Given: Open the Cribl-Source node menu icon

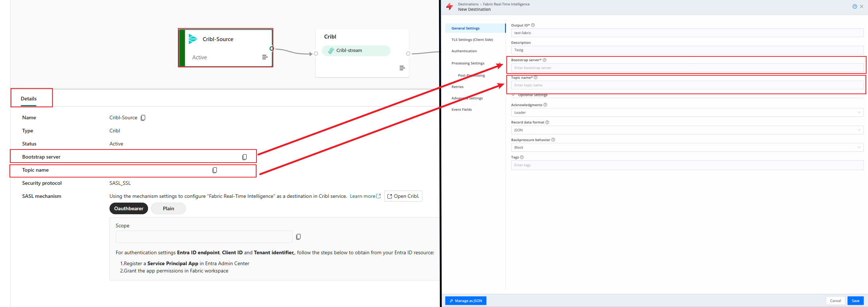Looking at the screenshot, I should click(x=265, y=57).
